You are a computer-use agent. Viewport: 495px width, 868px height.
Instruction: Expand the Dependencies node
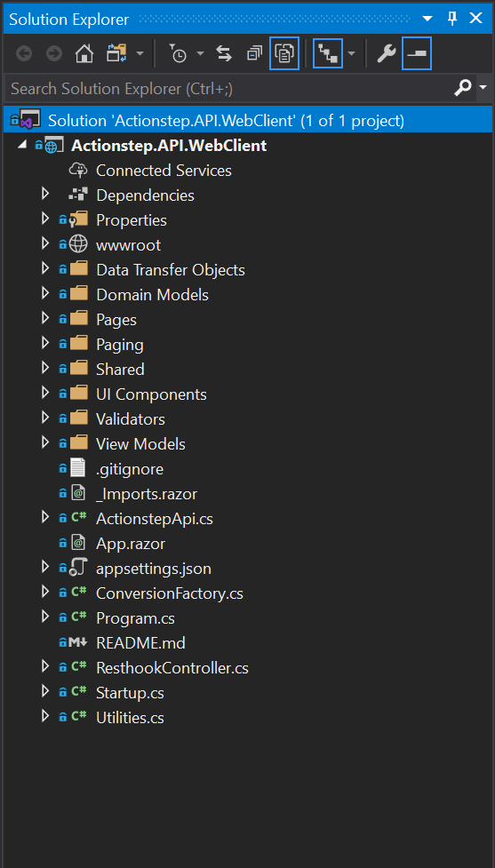[45, 195]
